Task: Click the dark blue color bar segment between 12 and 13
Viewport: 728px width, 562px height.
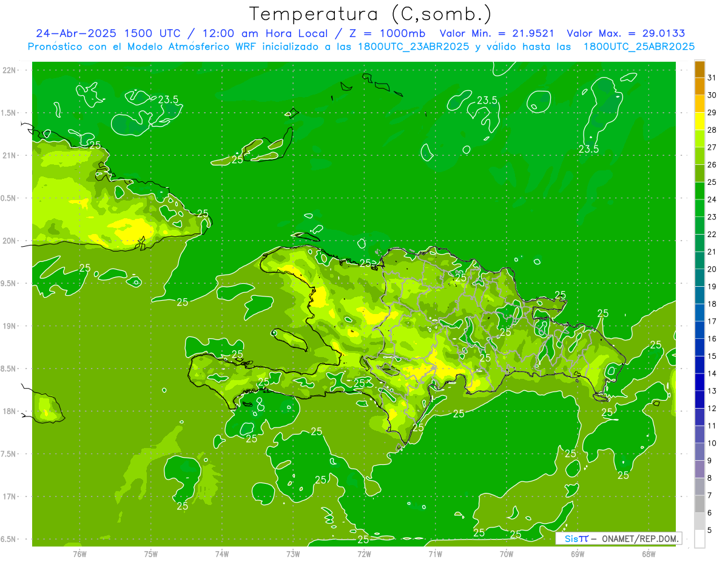Action: tap(699, 400)
